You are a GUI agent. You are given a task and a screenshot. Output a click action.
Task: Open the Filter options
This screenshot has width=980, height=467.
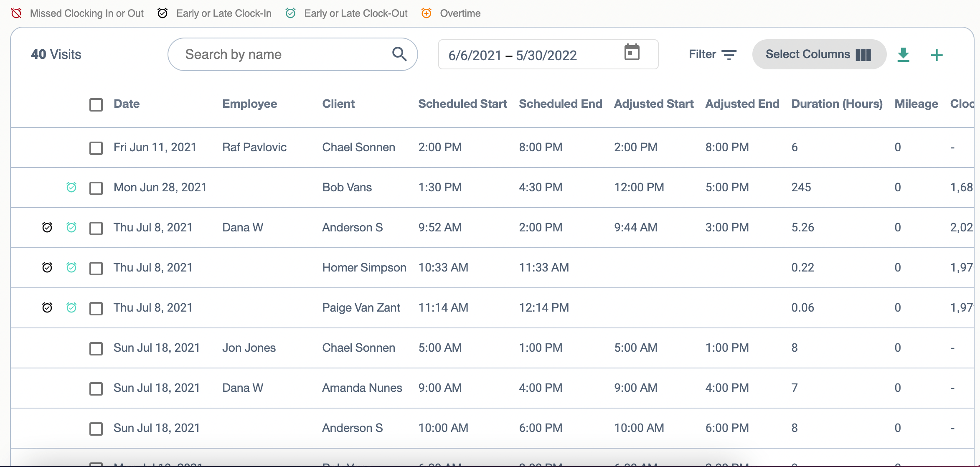coord(713,54)
